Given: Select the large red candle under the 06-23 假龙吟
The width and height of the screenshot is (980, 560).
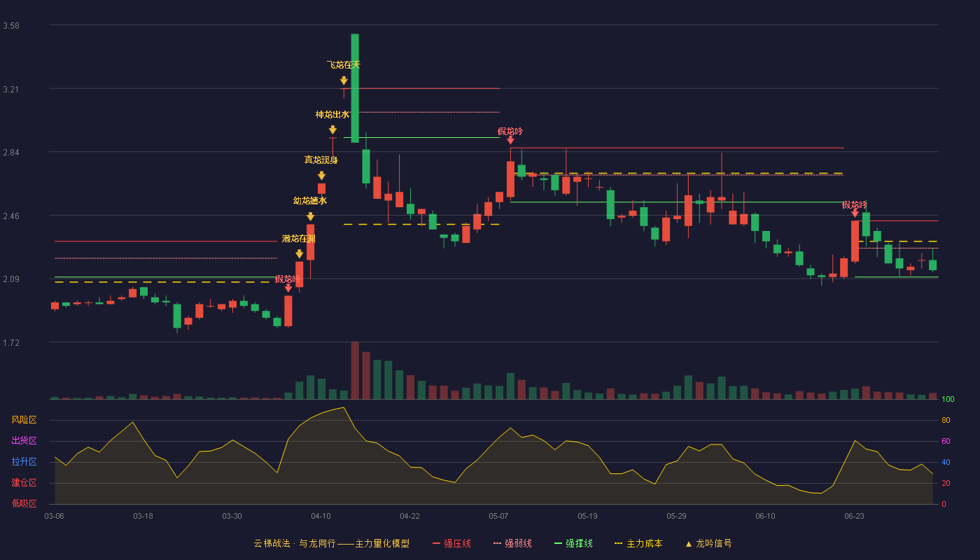Looking at the screenshot, I should [x=855, y=241].
